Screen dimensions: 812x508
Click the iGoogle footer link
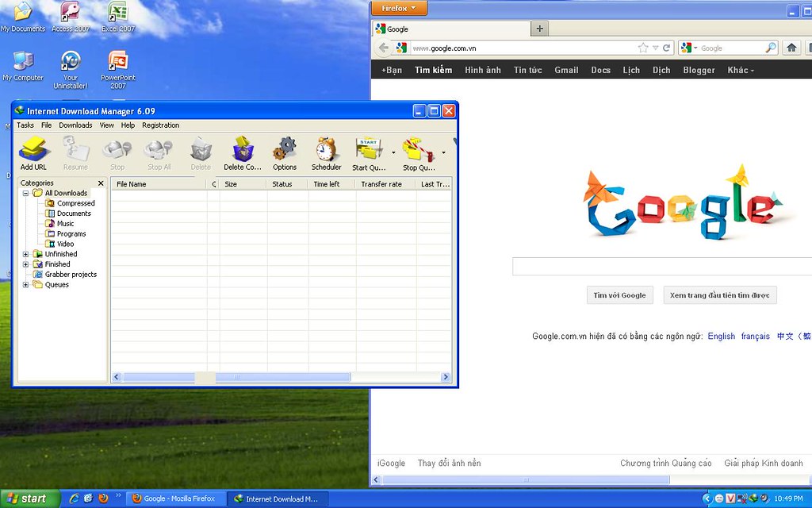[x=391, y=464]
